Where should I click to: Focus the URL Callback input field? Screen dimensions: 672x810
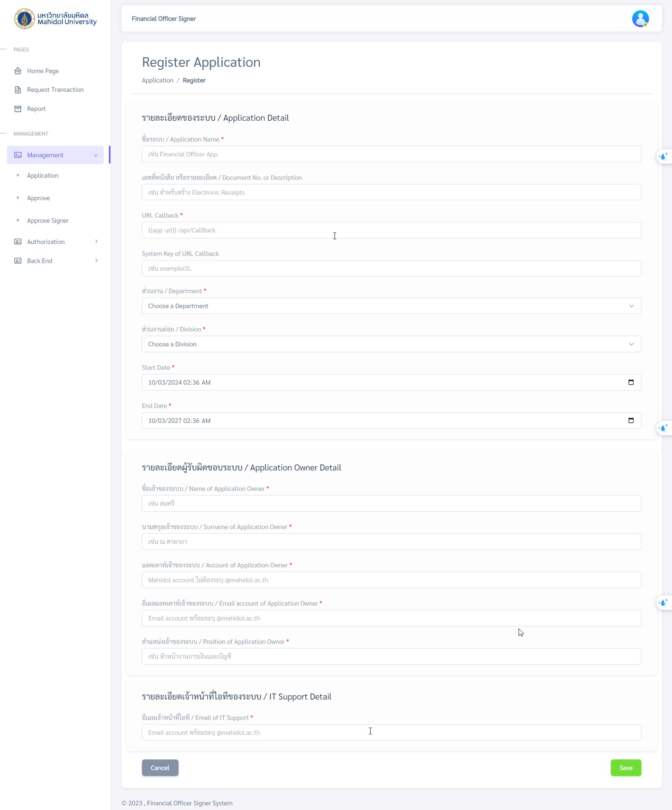[x=391, y=230]
